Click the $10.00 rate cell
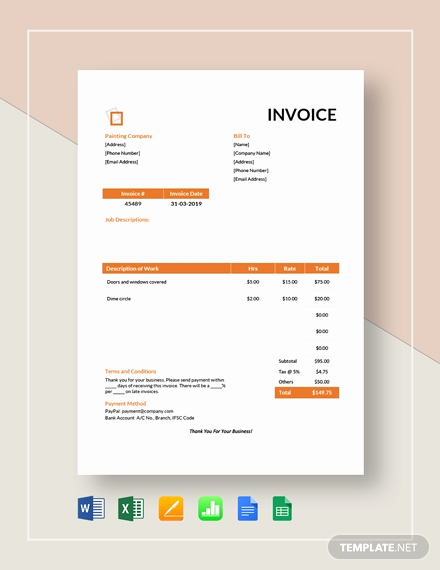The image size is (440, 570). pyautogui.click(x=290, y=298)
